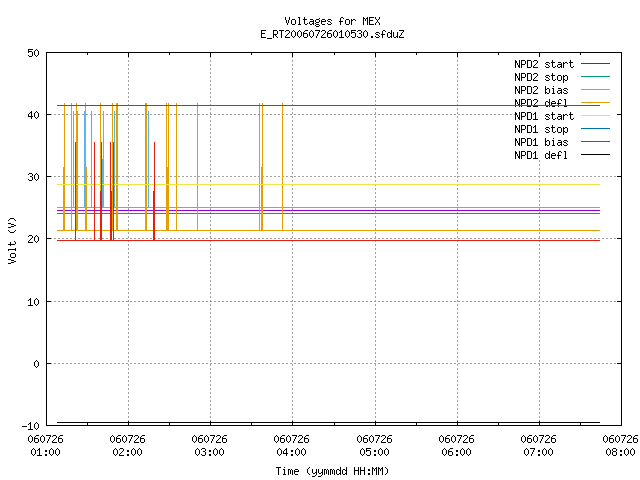Click the 'NPD1 defl' legend label

541,155
